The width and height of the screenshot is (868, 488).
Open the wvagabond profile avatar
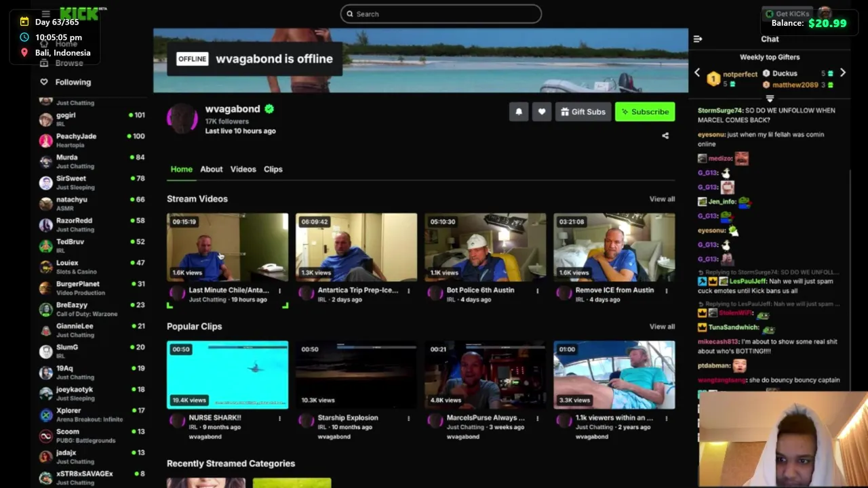click(x=182, y=119)
